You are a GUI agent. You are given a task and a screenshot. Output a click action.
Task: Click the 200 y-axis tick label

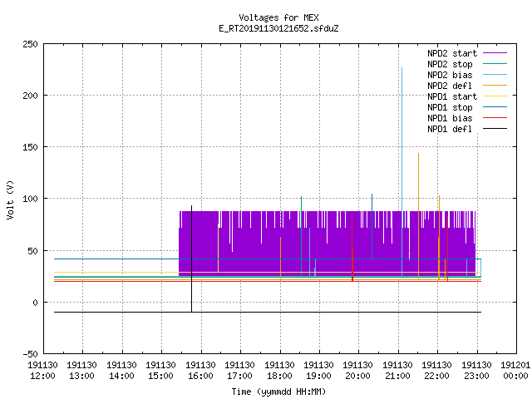(x=30, y=96)
